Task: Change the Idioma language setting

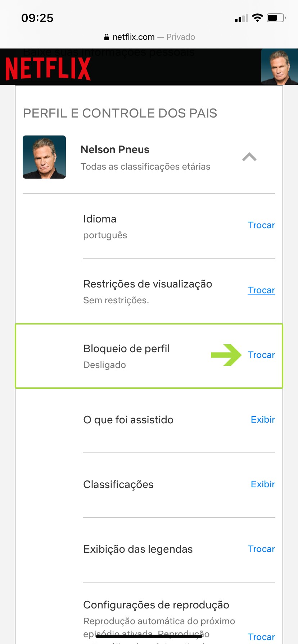Action: click(x=261, y=225)
